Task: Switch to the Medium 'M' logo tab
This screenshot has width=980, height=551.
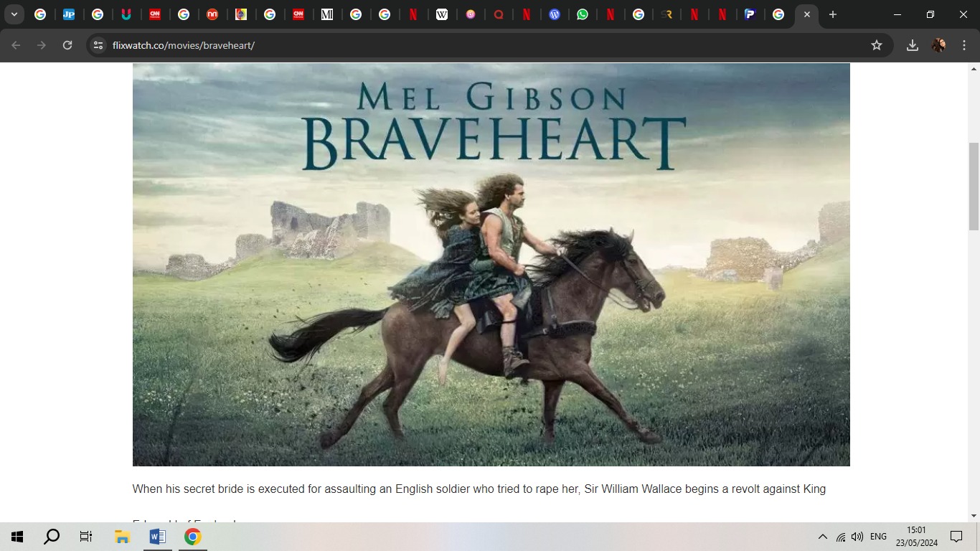Action: pyautogui.click(x=327, y=14)
